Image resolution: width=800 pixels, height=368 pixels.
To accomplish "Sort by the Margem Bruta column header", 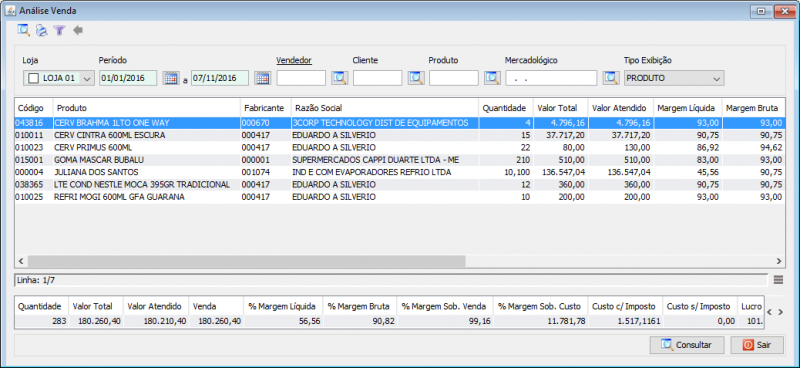I will 754,108.
